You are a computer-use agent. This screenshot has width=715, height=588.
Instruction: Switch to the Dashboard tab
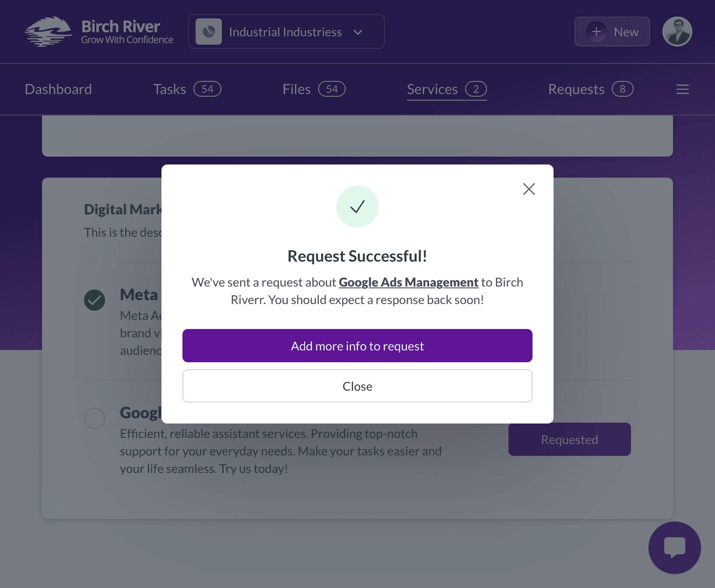point(58,89)
